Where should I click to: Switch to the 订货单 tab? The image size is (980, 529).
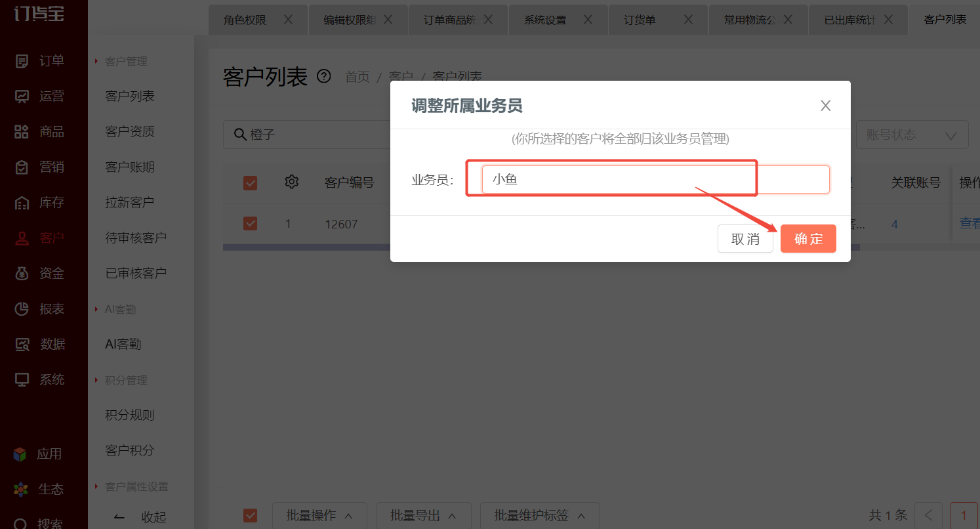click(659, 20)
